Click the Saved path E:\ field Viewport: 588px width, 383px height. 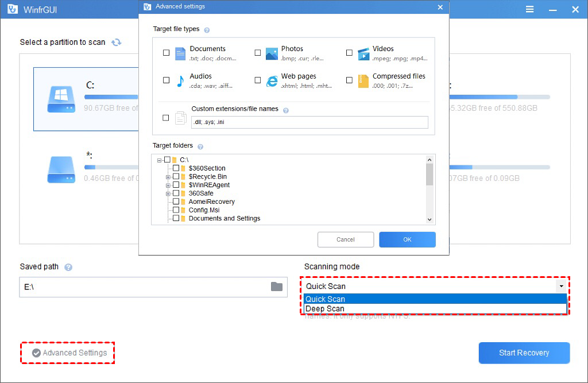click(153, 287)
